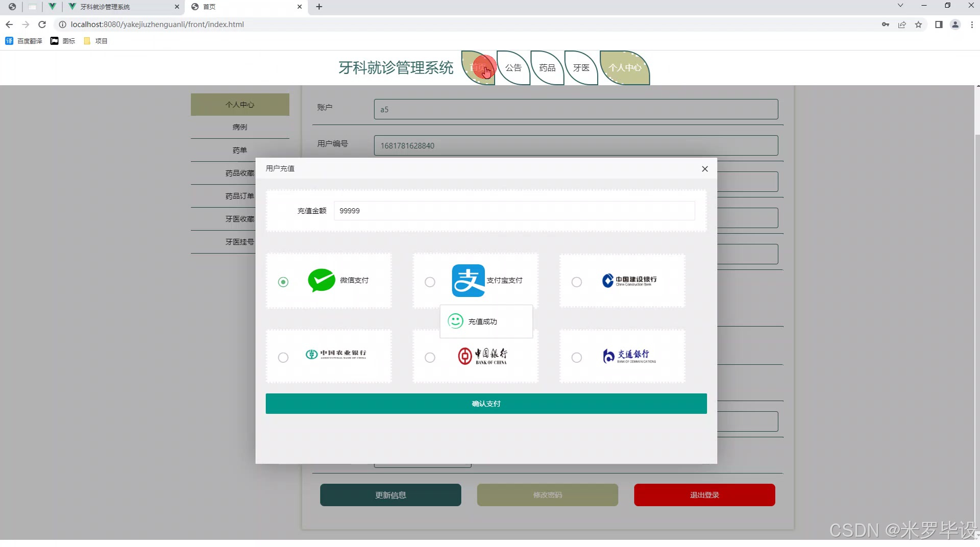Click the browser forward arrow

(x=26, y=24)
